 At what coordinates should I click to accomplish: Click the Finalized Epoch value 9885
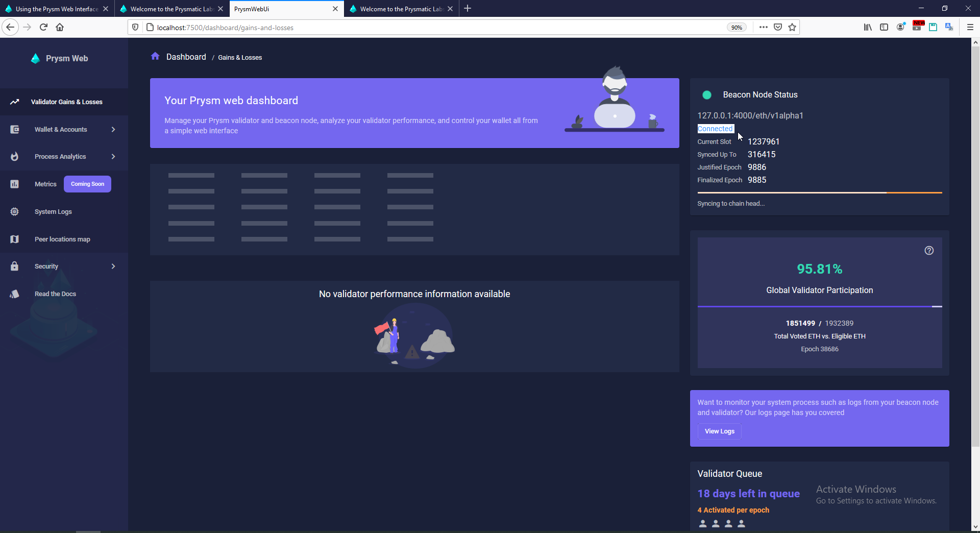757,180
